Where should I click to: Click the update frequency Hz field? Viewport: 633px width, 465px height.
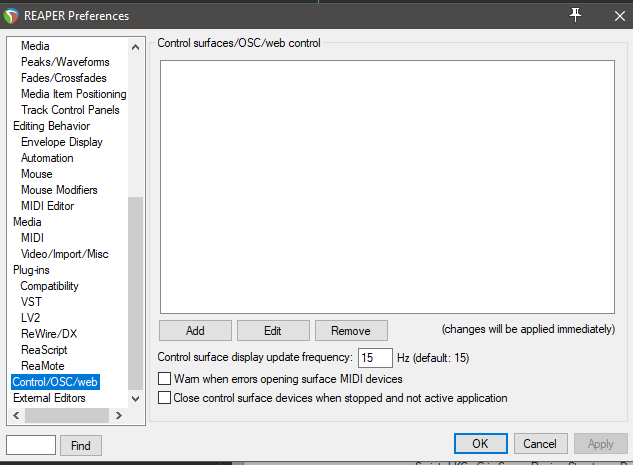375,358
